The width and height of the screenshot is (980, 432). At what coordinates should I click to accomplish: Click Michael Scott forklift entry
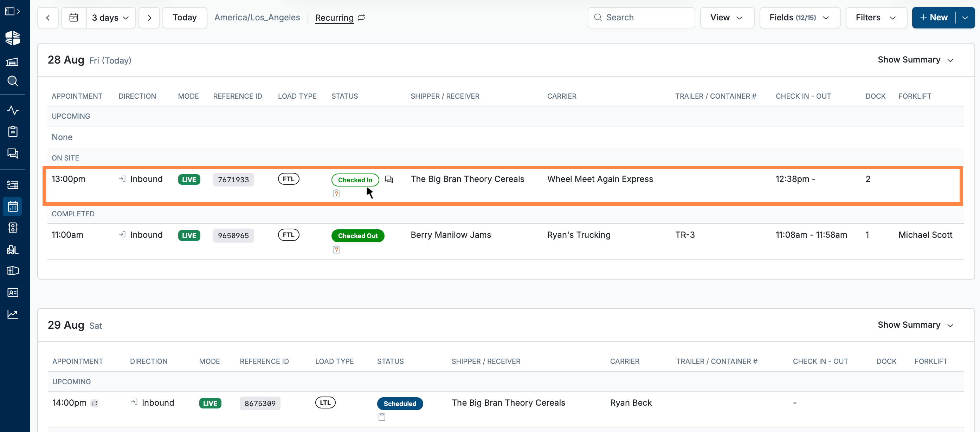[x=925, y=235]
